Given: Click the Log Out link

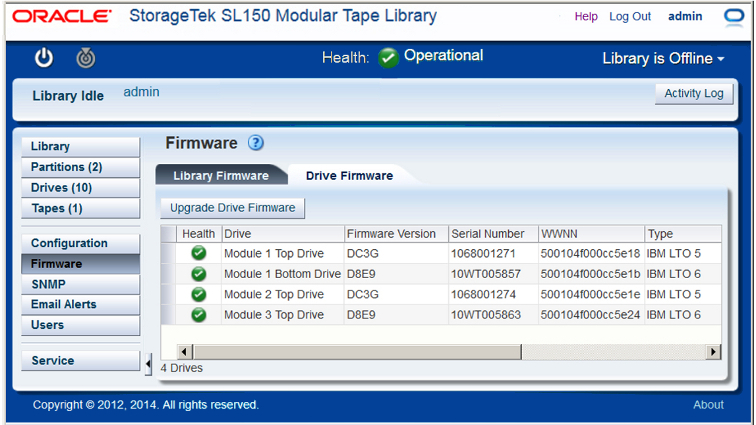Looking at the screenshot, I should coord(630,16).
